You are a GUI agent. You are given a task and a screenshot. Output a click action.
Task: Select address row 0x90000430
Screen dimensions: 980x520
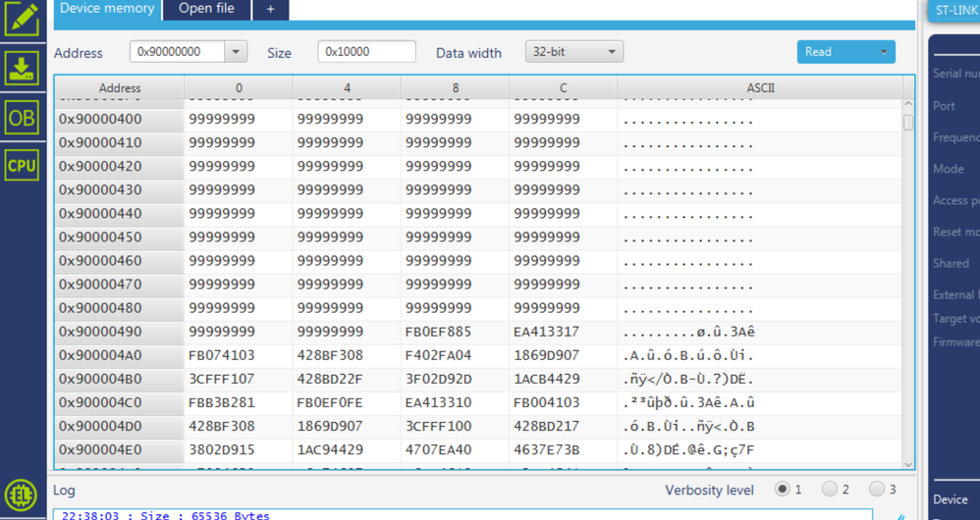coord(120,189)
